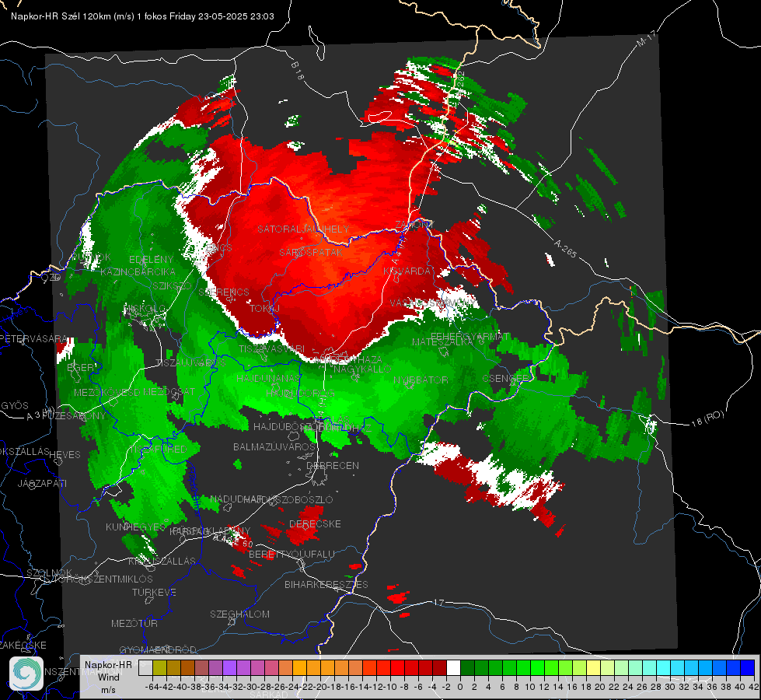Pick the yellow swatch at 18–20 m/s
761x700 pixels.
594,667
